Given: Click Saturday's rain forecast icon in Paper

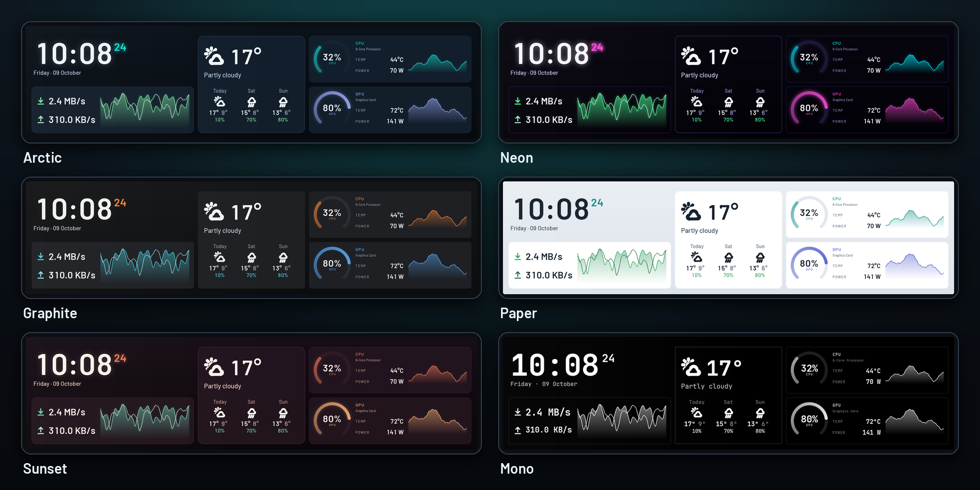Looking at the screenshot, I should point(729,258).
